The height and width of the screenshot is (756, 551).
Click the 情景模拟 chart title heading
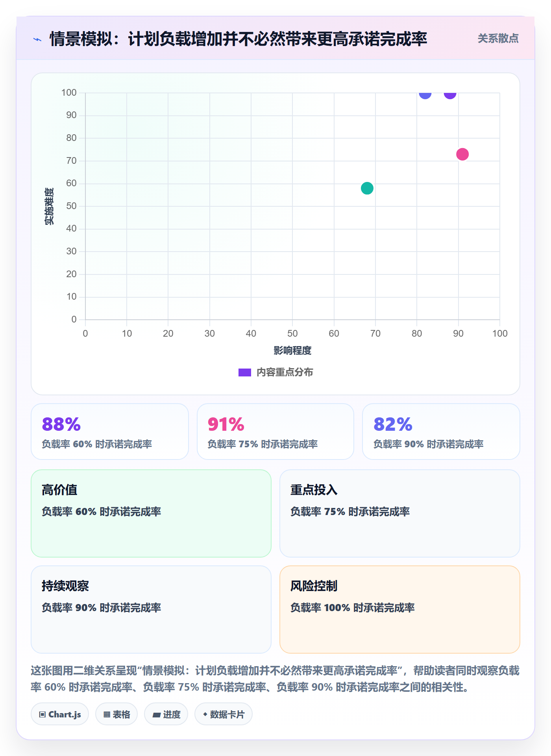(239, 39)
